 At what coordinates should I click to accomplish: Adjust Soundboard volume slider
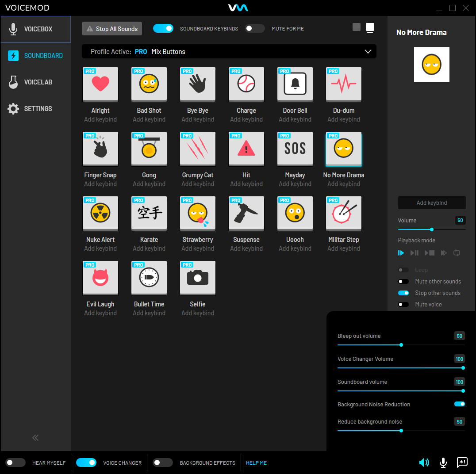[x=401, y=391]
